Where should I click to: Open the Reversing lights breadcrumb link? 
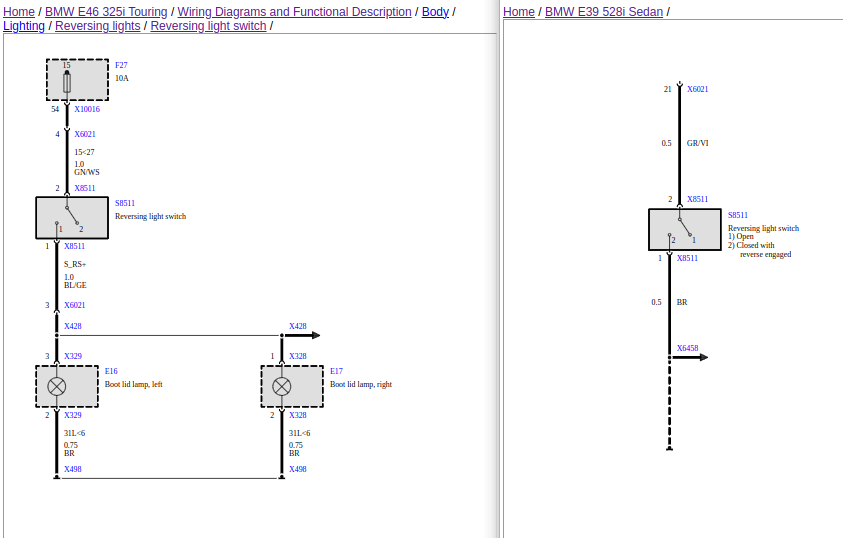pos(97,26)
